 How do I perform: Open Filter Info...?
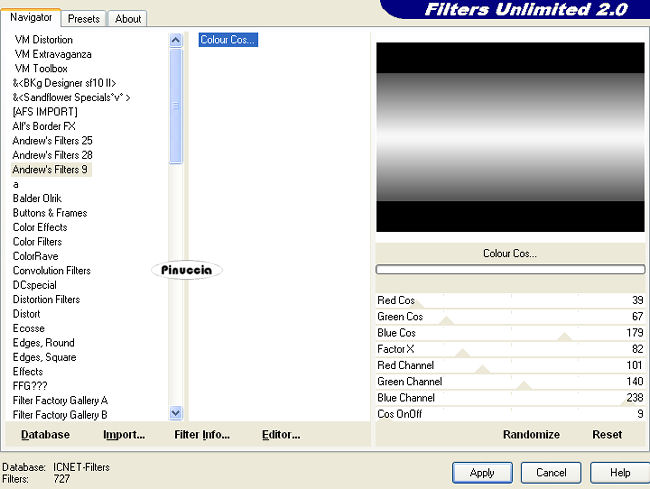click(x=202, y=435)
